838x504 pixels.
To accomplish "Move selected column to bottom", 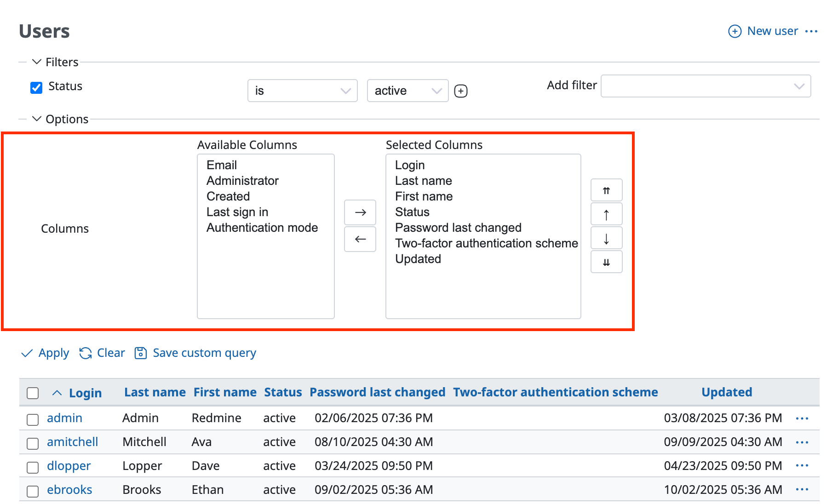I will (x=606, y=262).
